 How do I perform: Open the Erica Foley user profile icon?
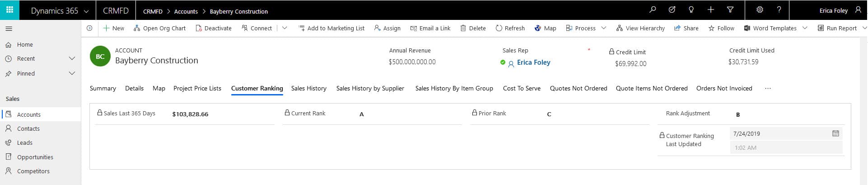[x=858, y=9]
